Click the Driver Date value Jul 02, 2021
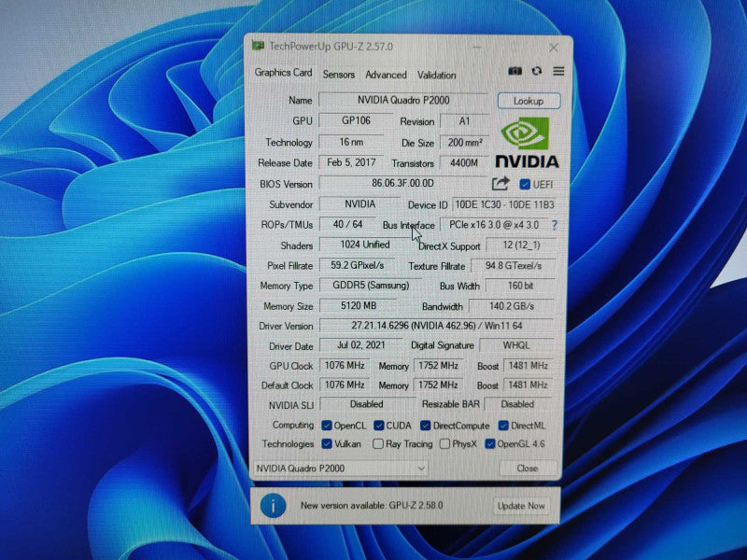The width and height of the screenshot is (747, 560). coord(360,345)
